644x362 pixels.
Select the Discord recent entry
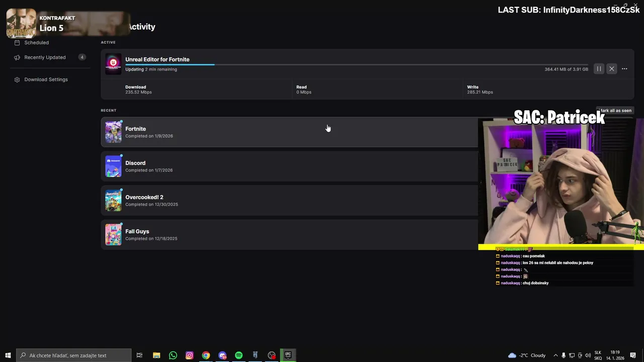pyautogui.click(x=289, y=166)
